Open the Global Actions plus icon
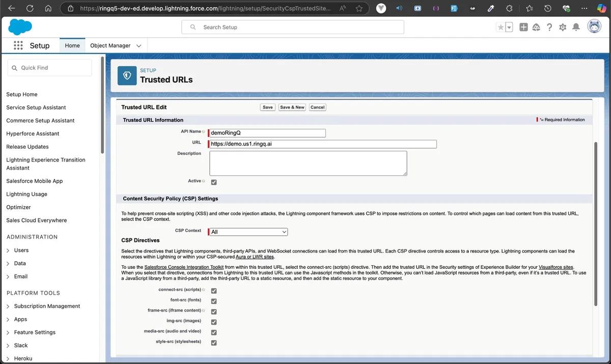The height and width of the screenshot is (364, 611). pos(523,27)
